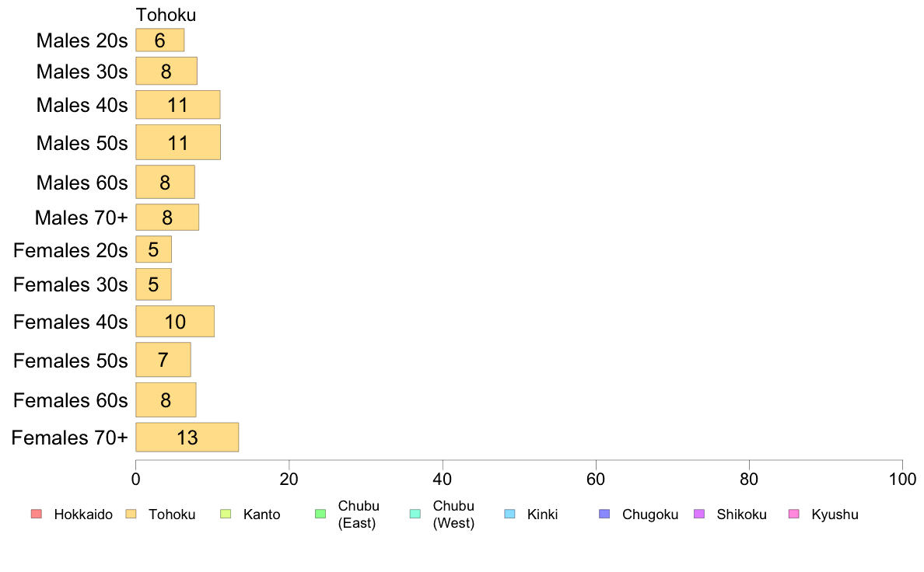Select the Kanto yellow-green legend swatch
Screen dimensions: 924x572
(226, 514)
